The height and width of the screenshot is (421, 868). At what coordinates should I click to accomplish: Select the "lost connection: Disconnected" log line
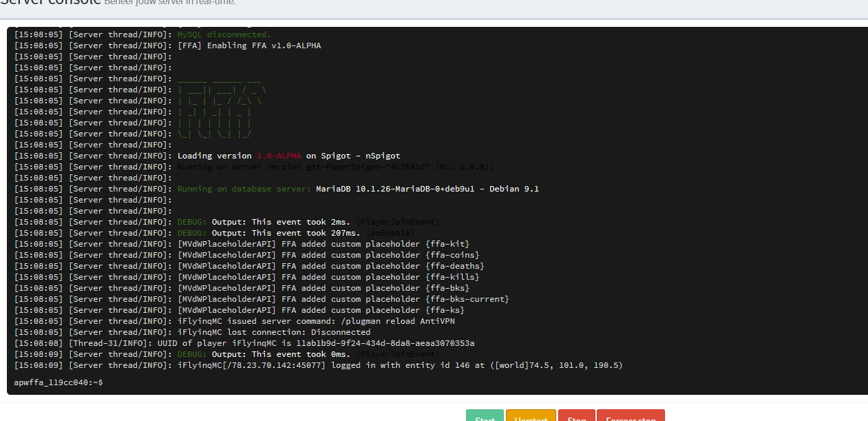pyautogui.click(x=274, y=332)
